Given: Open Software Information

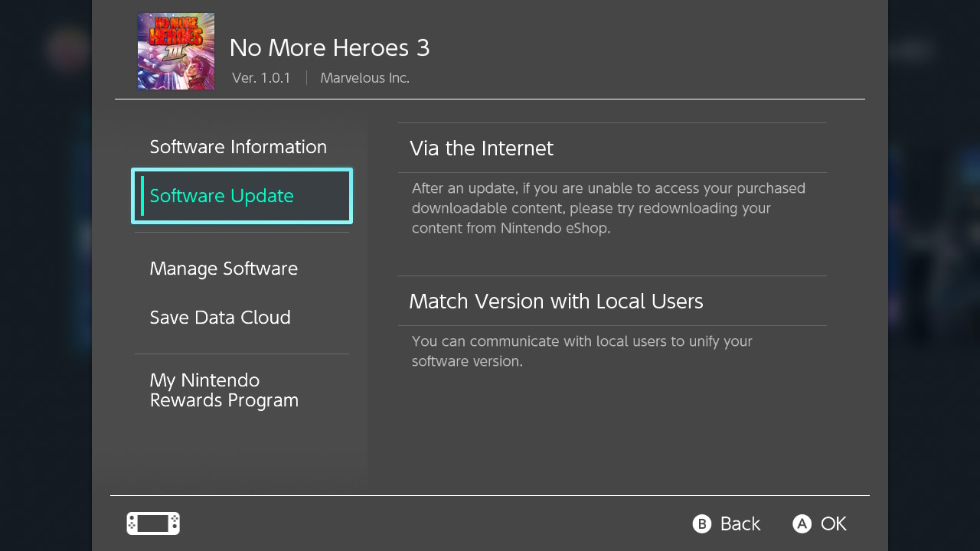Looking at the screenshot, I should 237,146.
